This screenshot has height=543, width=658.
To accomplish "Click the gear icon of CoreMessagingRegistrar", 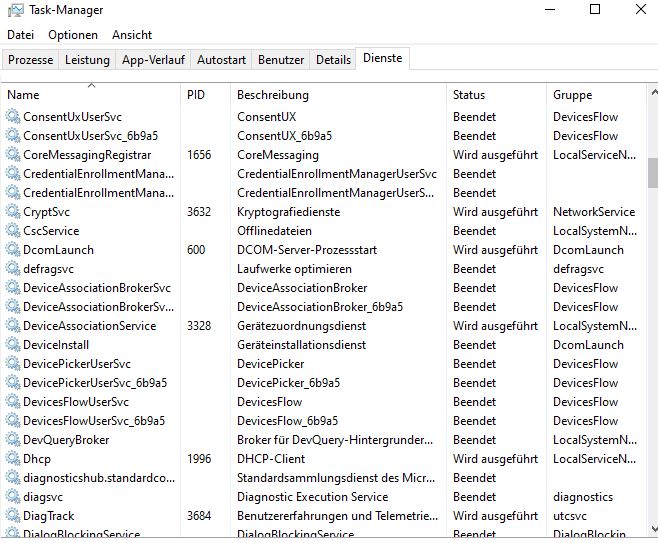I will click(x=13, y=154).
